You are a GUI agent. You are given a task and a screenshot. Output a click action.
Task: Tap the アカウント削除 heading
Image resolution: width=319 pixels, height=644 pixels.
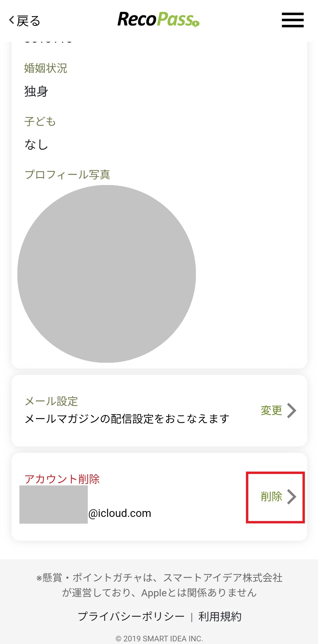tap(62, 479)
